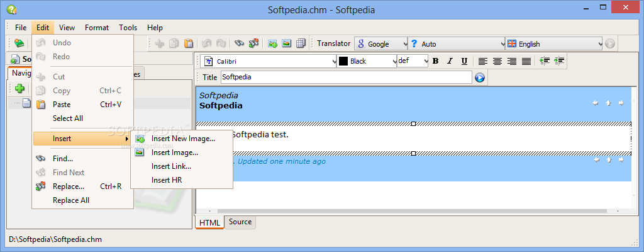Image resolution: width=644 pixels, height=252 pixels.
Task: Choose Insert Link... submenu entry
Action: point(182,166)
